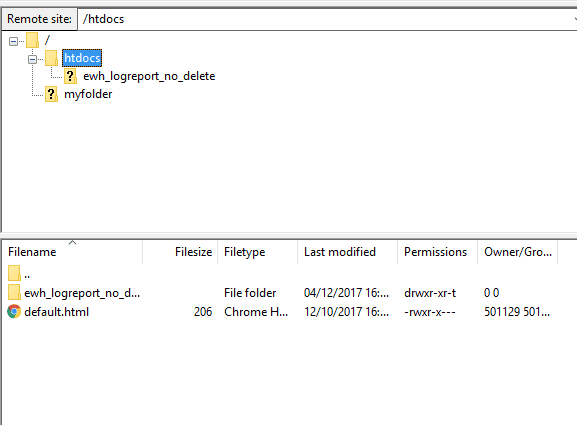The width and height of the screenshot is (577, 425).
Task: Click the root folder icon in tree
Action: (32, 40)
